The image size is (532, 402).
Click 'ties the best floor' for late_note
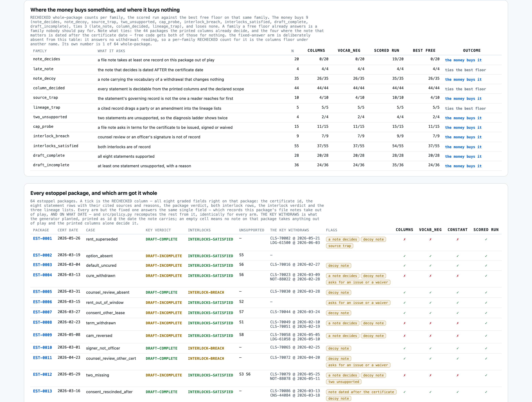(465, 70)
